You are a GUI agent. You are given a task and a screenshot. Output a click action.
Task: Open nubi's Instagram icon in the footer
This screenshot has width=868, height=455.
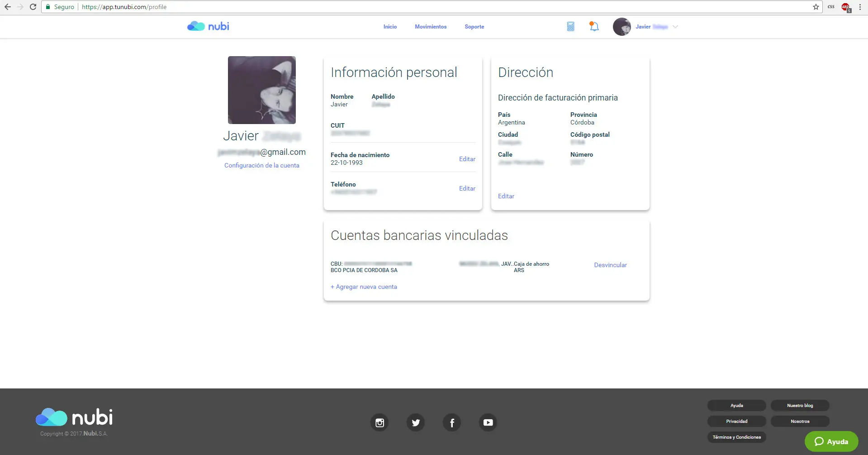tap(379, 422)
